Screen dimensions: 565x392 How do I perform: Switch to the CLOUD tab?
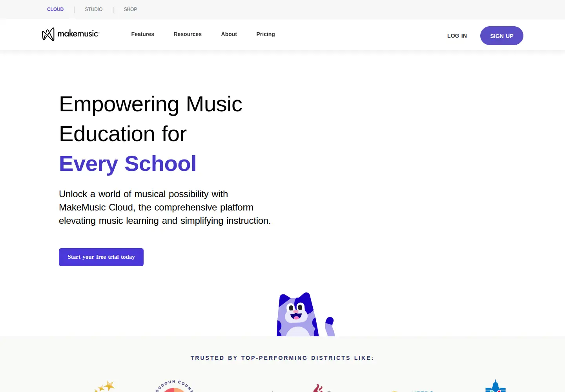point(55,9)
